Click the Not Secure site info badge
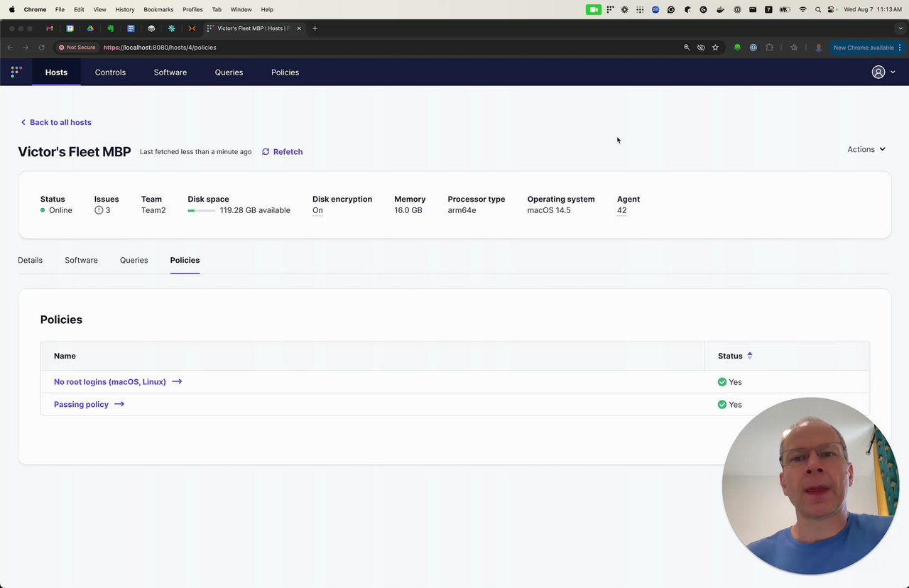Screen dimensions: 909x588 pyautogui.click(x=77, y=48)
